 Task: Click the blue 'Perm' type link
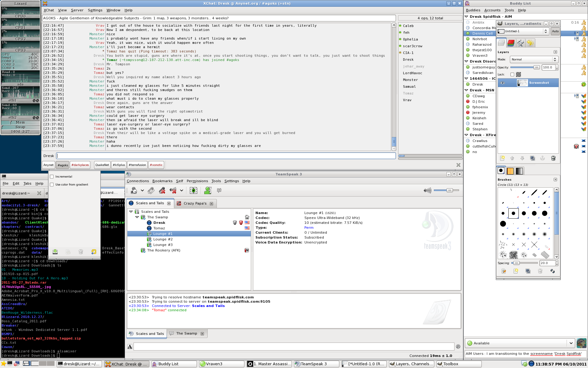point(309,228)
